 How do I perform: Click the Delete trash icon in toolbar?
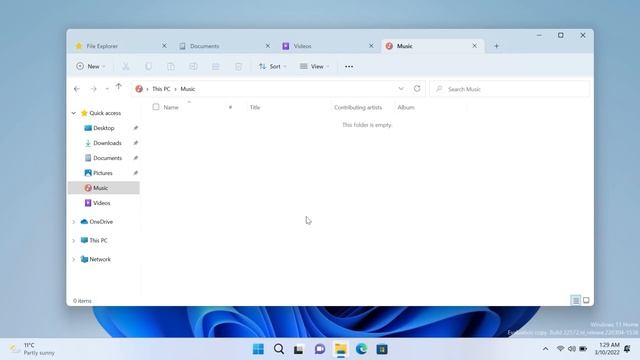238,67
